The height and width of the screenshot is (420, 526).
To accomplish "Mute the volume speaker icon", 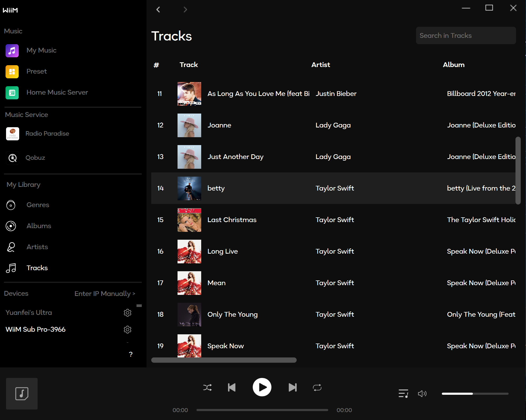I will click(422, 393).
